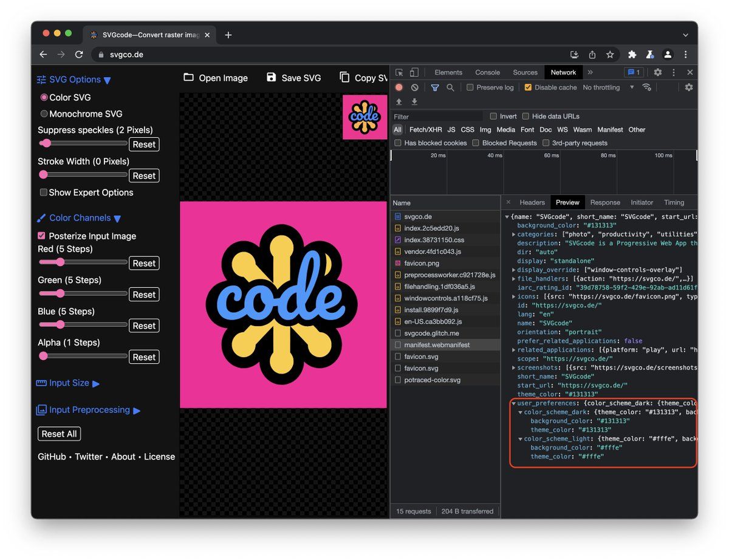Click the Reset All button

click(59, 434)
